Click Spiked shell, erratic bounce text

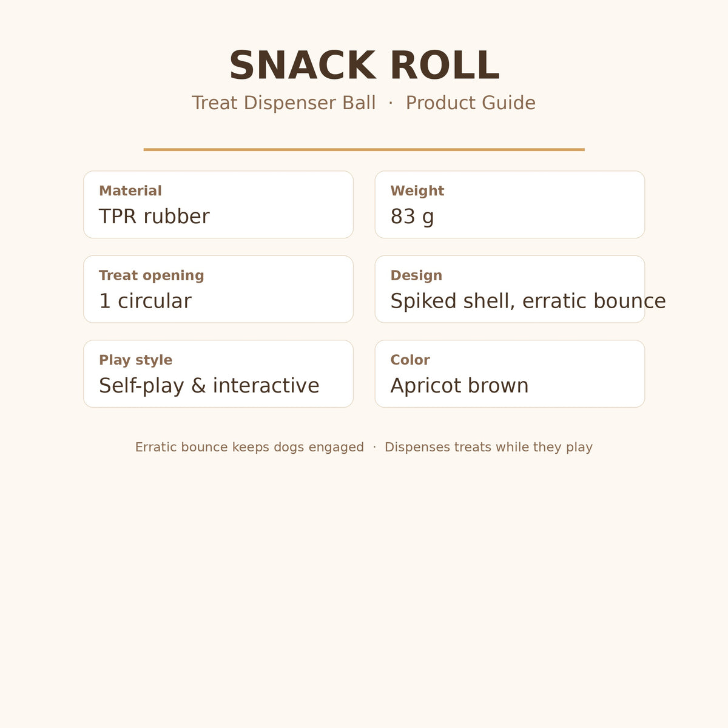click(x=528, y=301)
